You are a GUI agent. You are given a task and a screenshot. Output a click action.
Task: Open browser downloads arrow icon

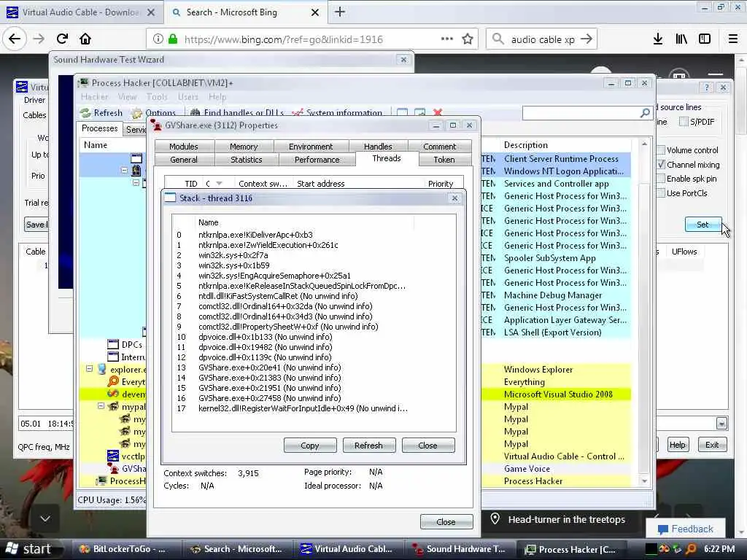point(658,39)
